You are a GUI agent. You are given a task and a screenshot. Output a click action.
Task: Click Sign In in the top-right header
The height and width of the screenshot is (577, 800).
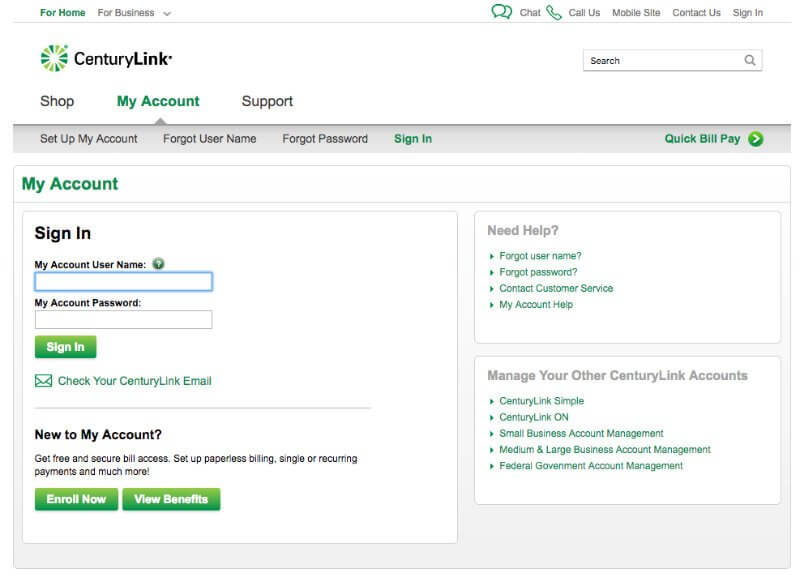pyautogui.click(x=748, y=13)
